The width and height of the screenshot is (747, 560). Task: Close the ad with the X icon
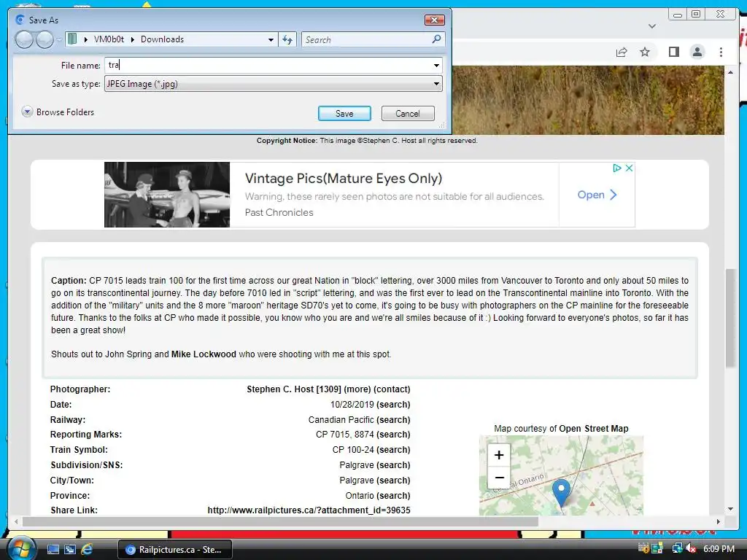pos(629,168)
